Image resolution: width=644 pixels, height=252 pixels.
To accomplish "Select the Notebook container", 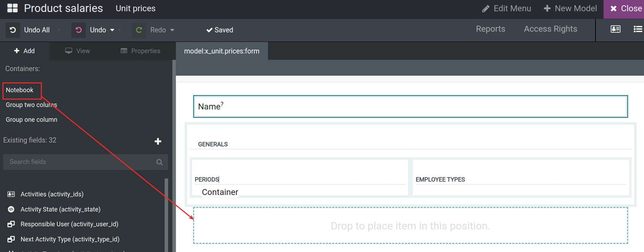I will [20, 90].
